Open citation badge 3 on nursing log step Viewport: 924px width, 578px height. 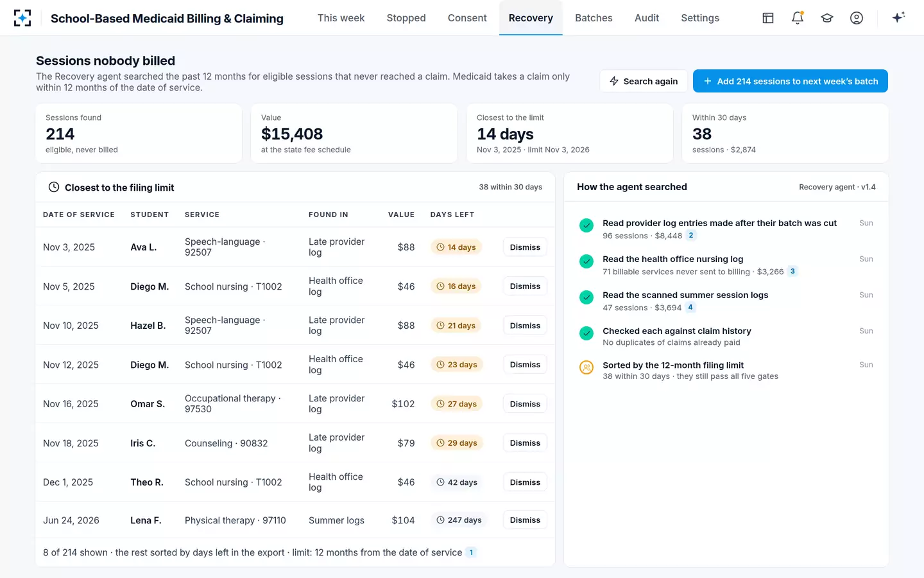[792, 272]
